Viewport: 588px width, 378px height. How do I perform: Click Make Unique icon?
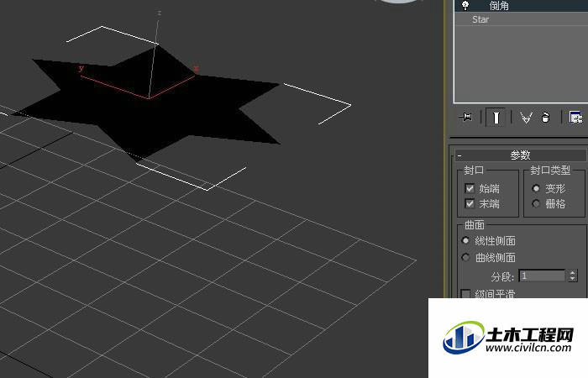point(526,118)
